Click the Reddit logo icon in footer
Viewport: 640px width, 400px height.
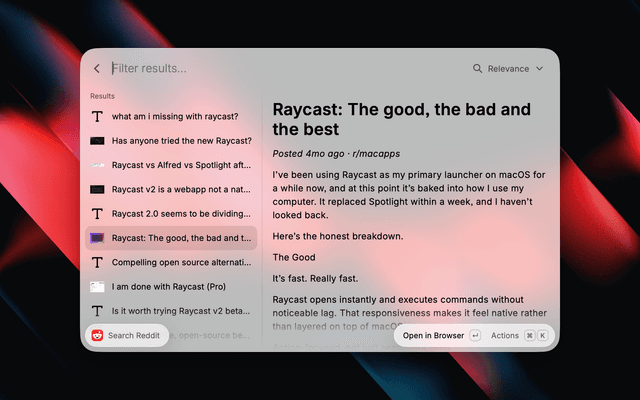[x=97, y=336]
